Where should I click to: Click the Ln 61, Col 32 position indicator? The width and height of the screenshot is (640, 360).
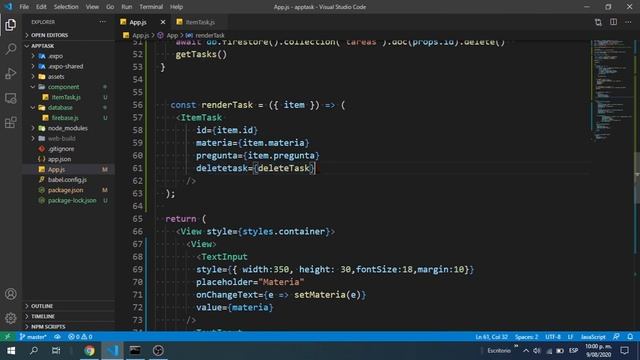coord(491,337)
